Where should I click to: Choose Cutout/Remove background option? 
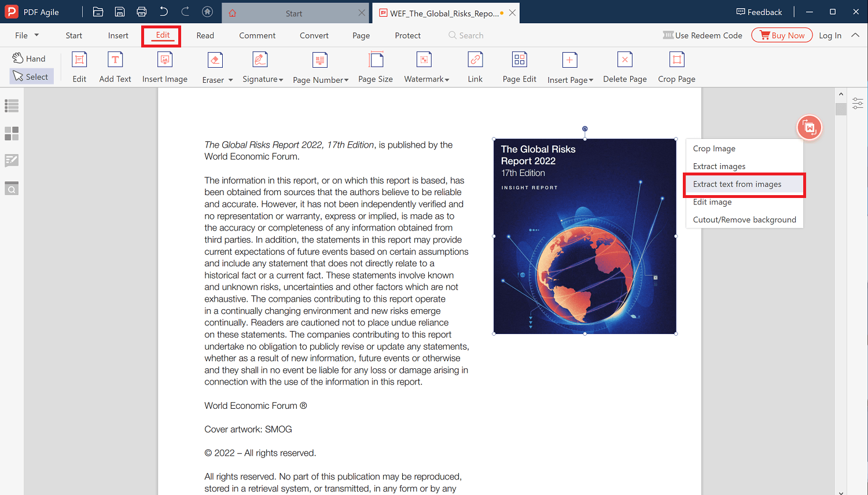click(x=744, y=220)
